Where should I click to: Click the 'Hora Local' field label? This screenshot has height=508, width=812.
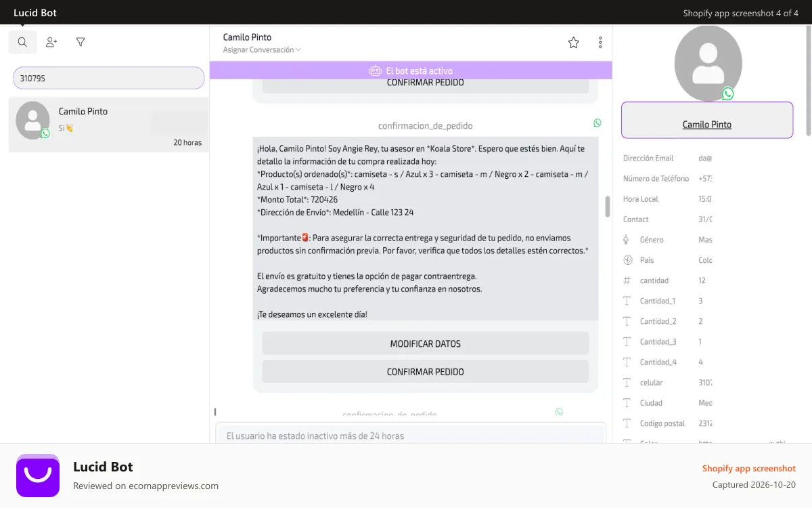pyautogui.click(x=641, y=199)
